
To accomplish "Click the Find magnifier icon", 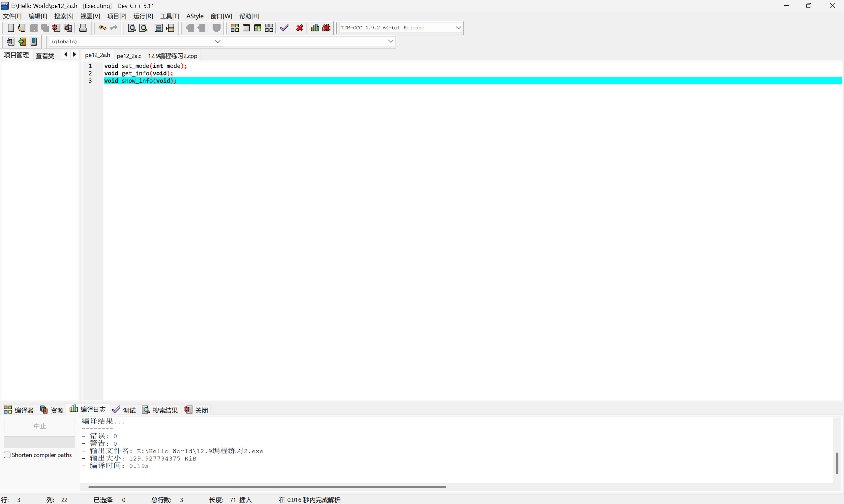I will (x=132, y=28).
